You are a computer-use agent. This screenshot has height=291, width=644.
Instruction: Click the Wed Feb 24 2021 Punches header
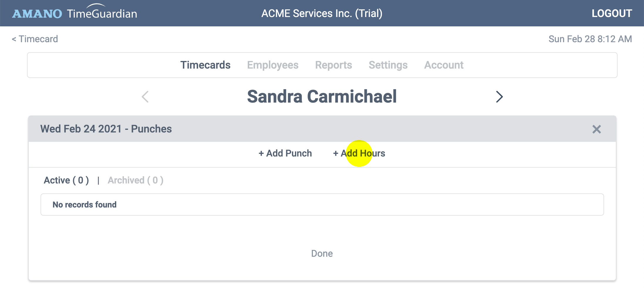point(106,129)
